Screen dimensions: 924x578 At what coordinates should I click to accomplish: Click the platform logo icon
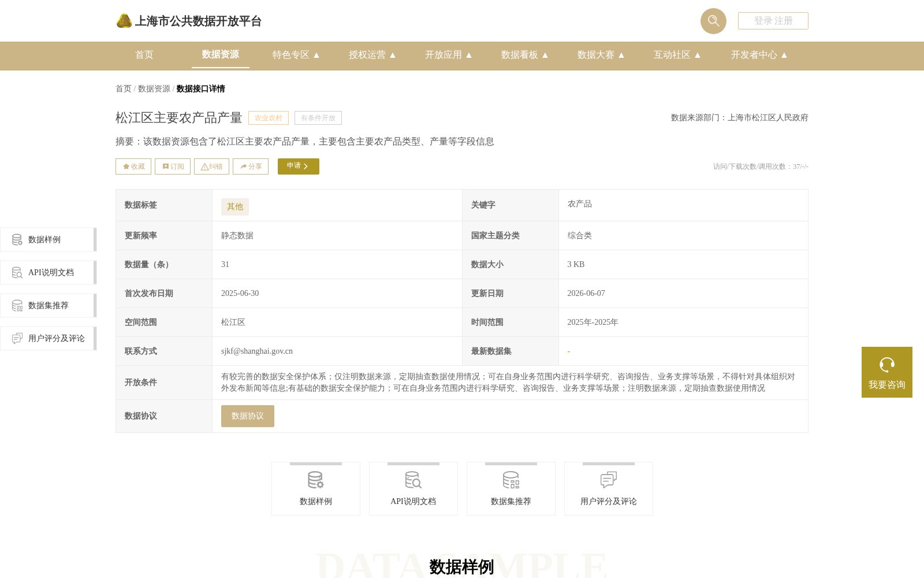(124, 21)
